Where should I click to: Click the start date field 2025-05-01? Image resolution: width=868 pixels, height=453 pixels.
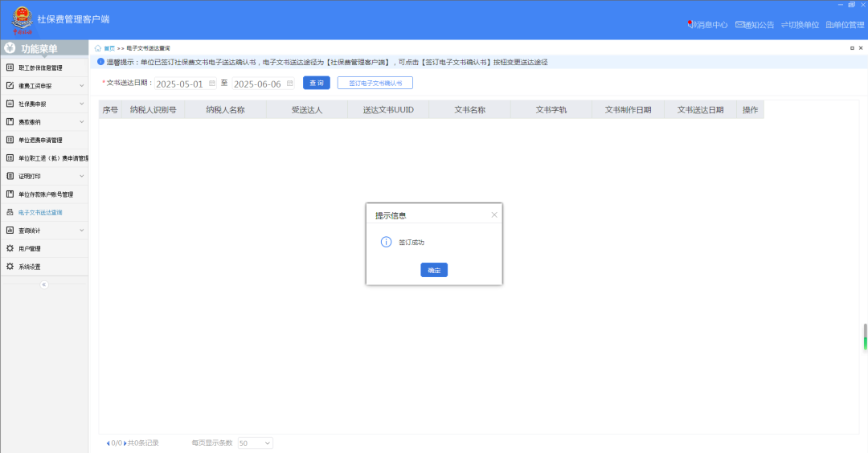[179, 84]
